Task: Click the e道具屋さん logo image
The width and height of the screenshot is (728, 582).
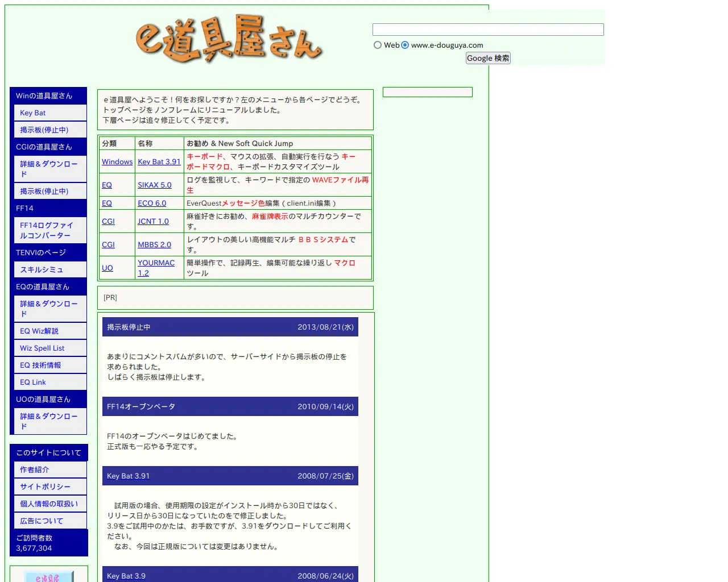Action: coord(229,39)
